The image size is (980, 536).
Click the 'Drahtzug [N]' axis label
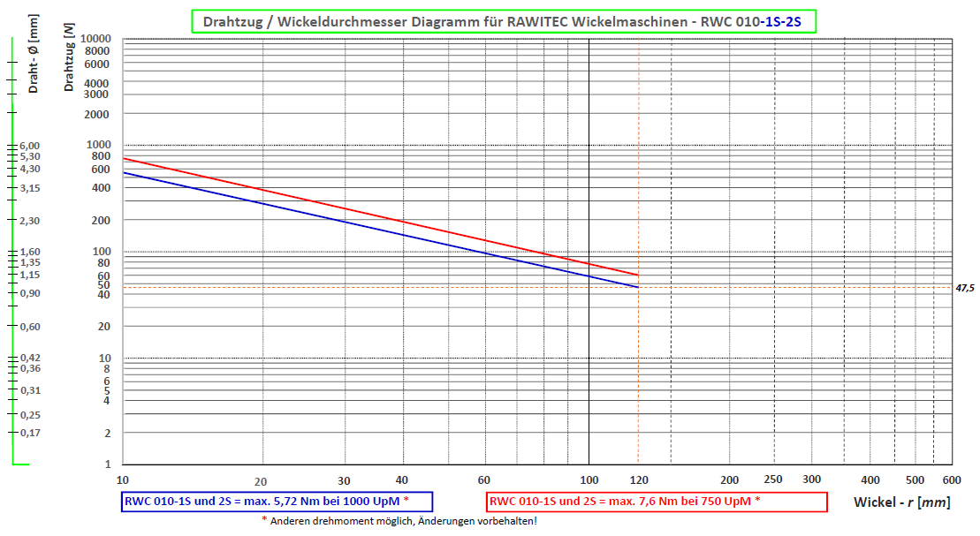pos(69,57)
